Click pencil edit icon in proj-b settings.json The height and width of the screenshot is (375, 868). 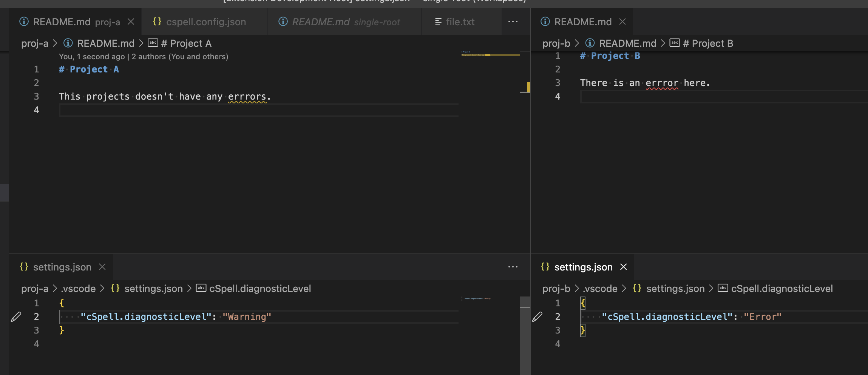coord(537,317)
